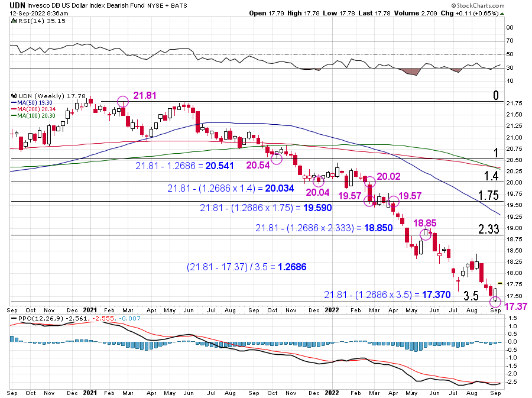This screenshot has height=398, width=532.
Task: Click the formula ending in '= 20.034'
Action: click(231, 188)
